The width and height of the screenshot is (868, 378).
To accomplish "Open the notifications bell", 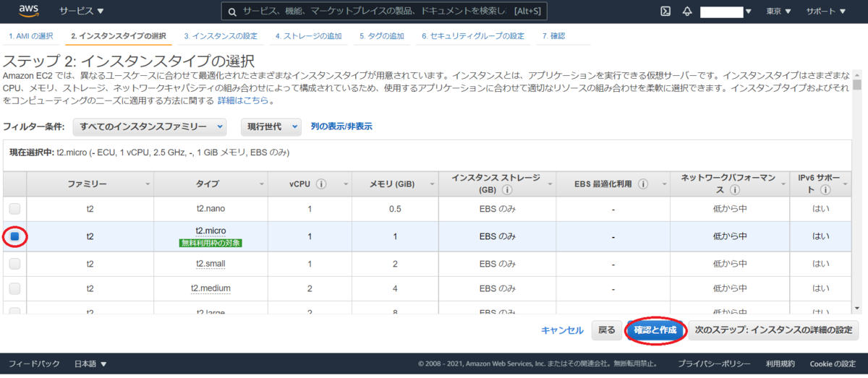I will pos(686,12).
